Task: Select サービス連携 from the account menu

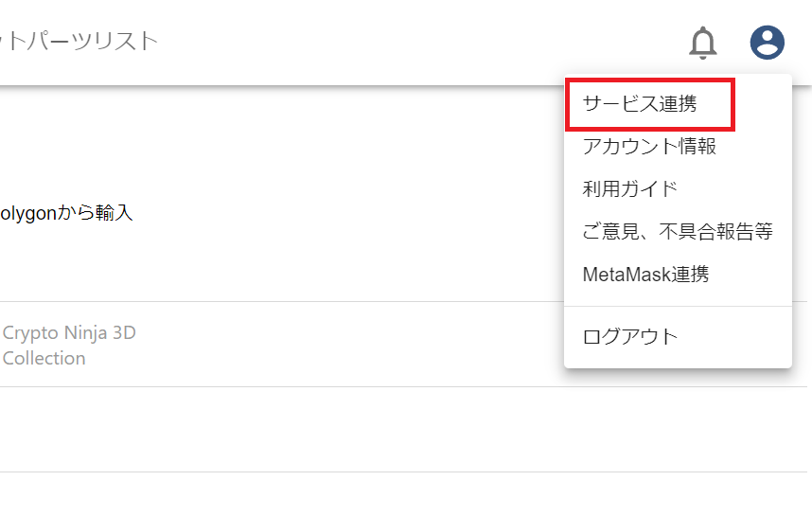Action: (x=640, y=104)
